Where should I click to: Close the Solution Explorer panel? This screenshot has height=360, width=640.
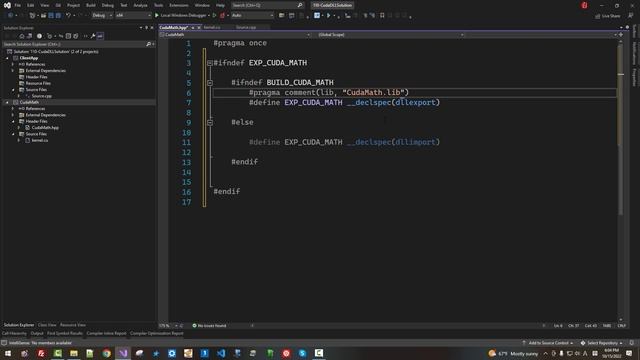point(152,28)
